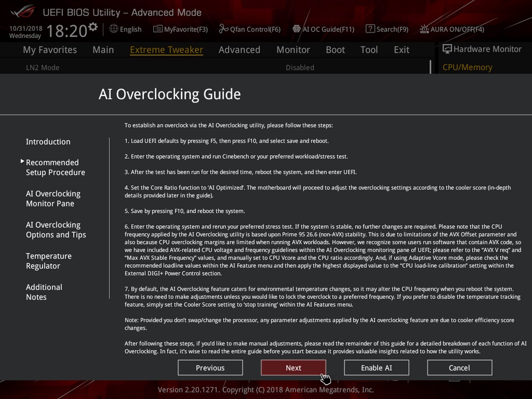Open the Advanced tab
The height and width of the screenshot is (399, 532).
239,50
